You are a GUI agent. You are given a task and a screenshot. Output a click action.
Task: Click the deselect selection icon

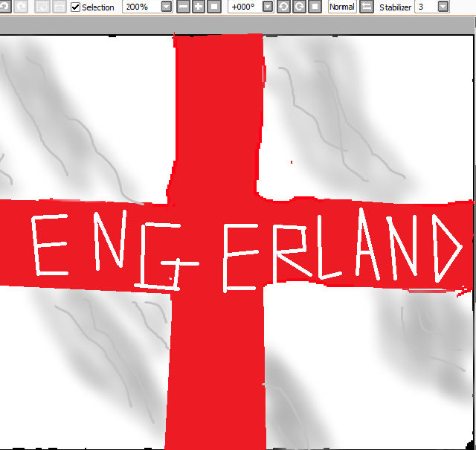tap(42, 6)
